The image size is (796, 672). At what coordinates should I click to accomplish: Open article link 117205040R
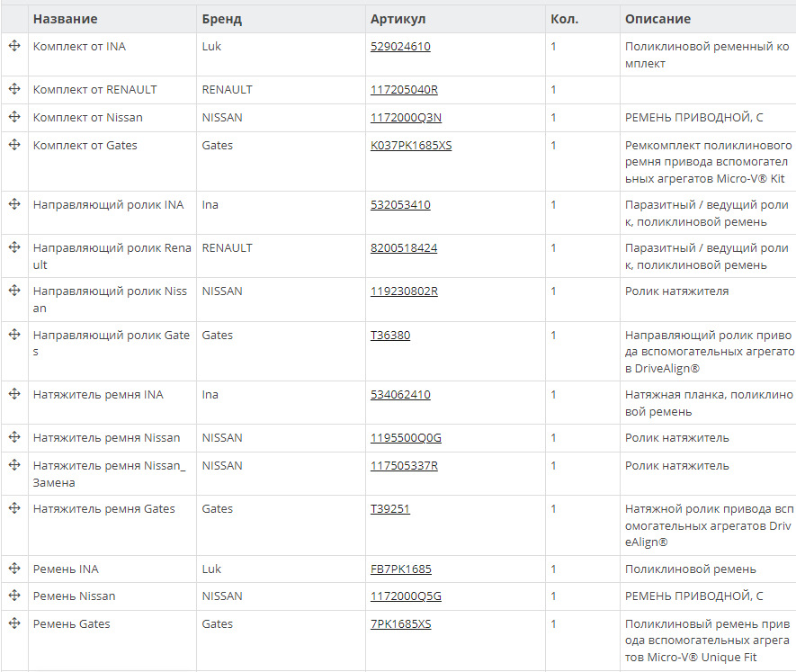(404, 90)
